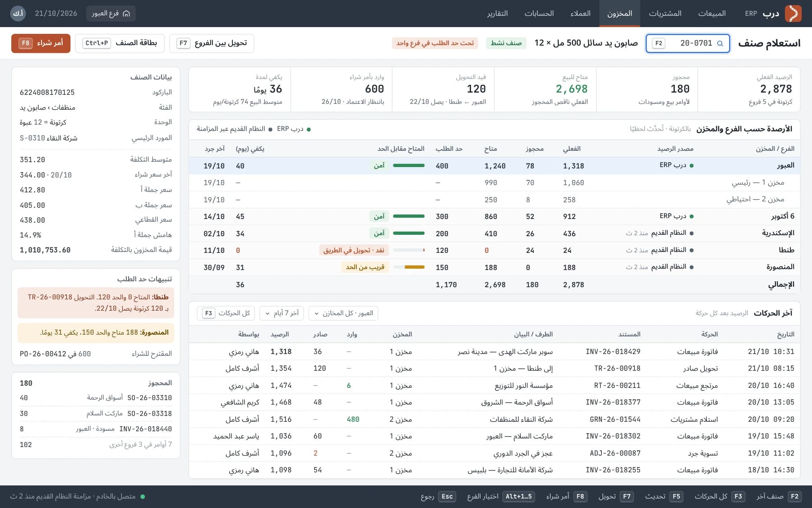
Task: Open the user avatar أ.ك
Action: click(18, 14)
